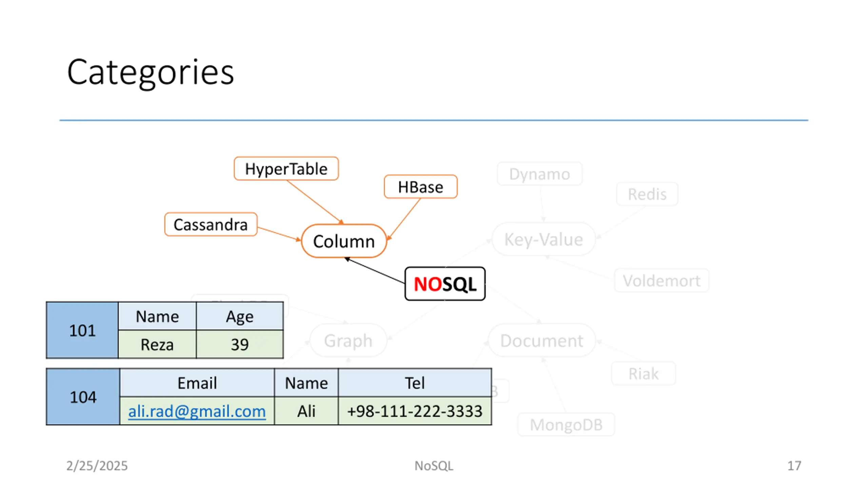Screen dimensions: 868x488
Task: Select the Cassandra node box
Action: click(211, 224)
